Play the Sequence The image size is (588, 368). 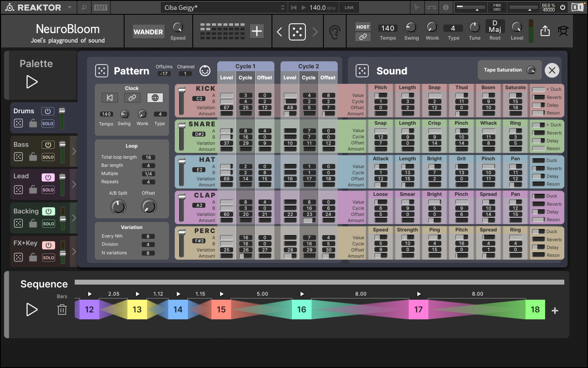(x=32, y=310)
